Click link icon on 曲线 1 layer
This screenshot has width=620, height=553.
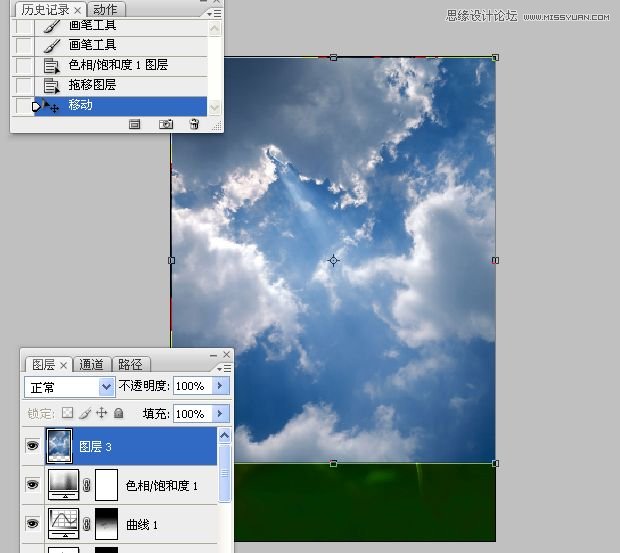tap(87, 524)
